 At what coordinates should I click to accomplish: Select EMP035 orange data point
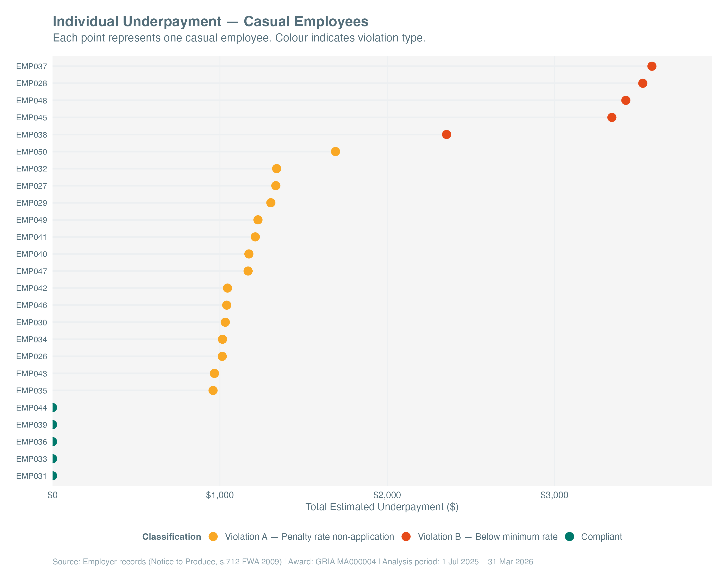(x=213, y=390)
